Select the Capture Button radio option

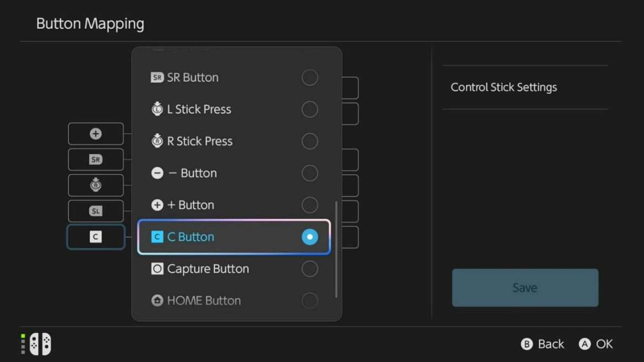[309, 269]
